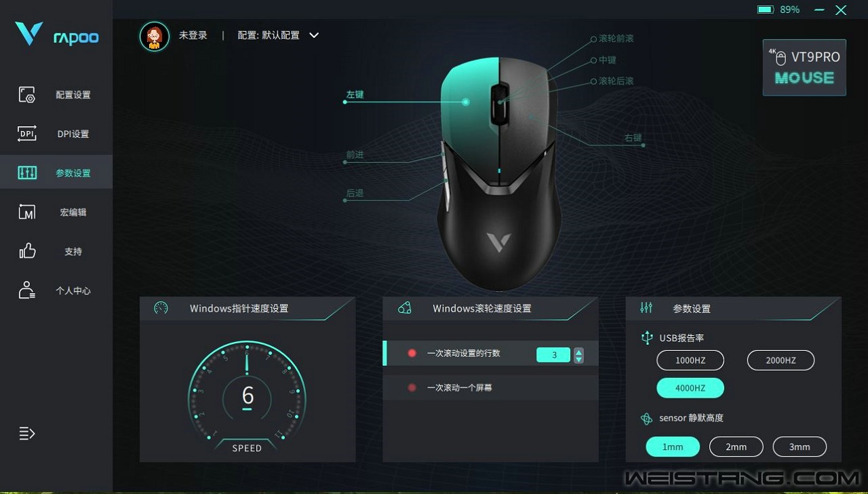Click the 未登录 login text

tap(193, 35)
